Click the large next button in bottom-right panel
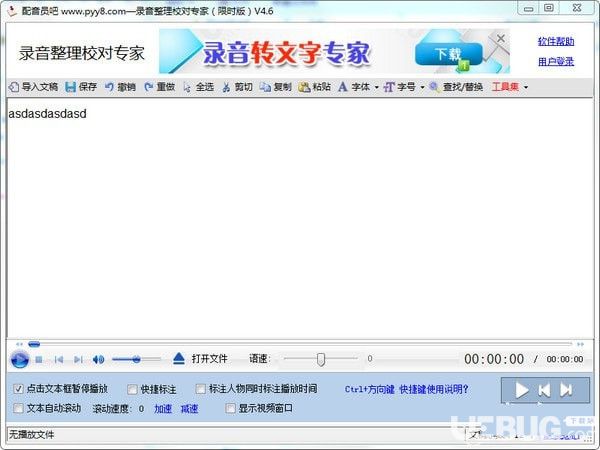Image resolution: width=600 pixels, height=450 pixels. coord(566,390)
